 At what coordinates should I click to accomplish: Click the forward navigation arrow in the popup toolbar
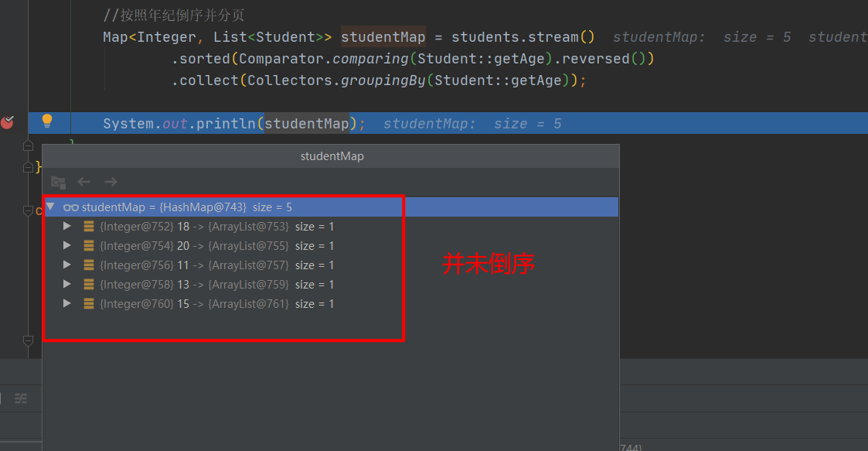click(x=110, y=182)
